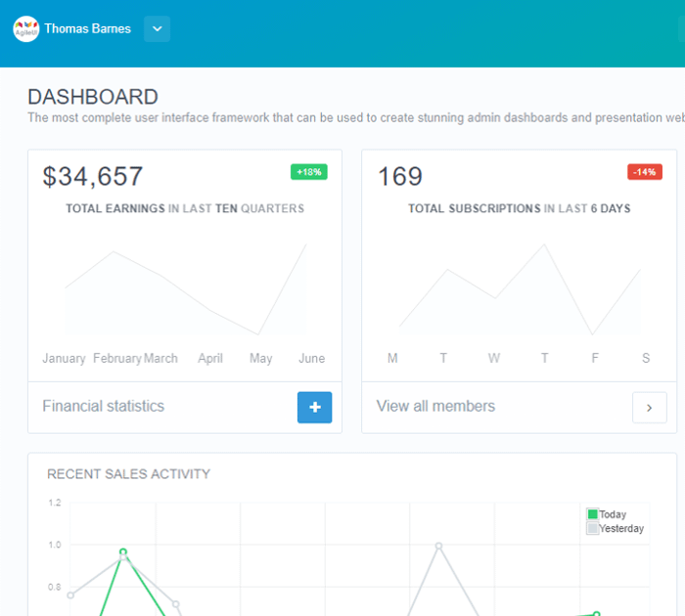Click the Thomas Barnes user name
This screenshot has width=685, height=616.
[x=87, y=28]
